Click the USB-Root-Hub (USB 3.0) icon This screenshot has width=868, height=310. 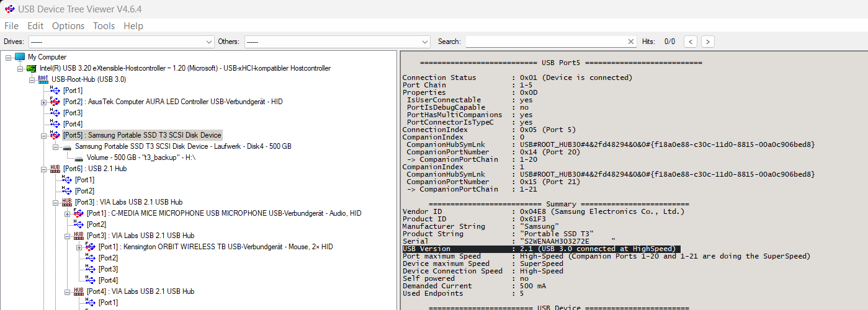click(x=43, y=79)
